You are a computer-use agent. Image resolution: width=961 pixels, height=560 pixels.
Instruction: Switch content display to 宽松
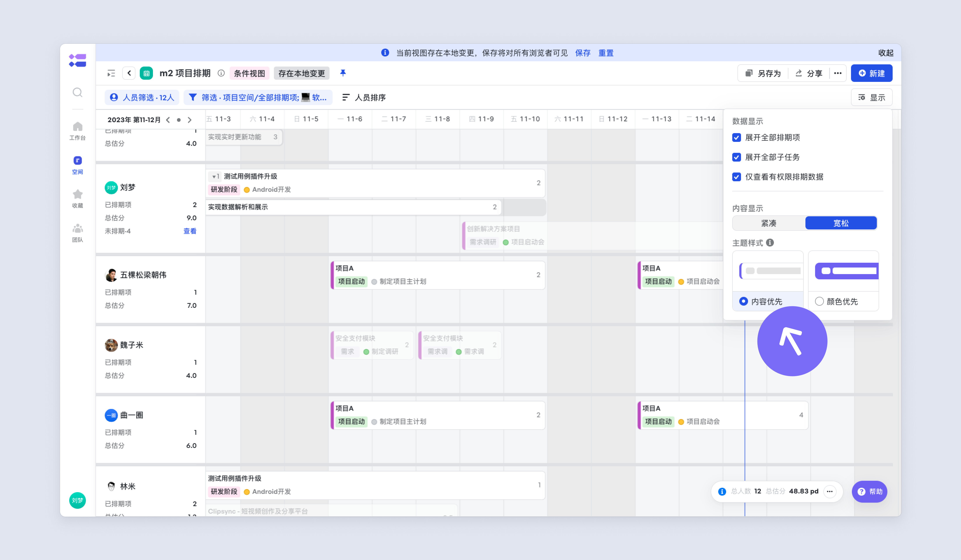click(x=841, y=223)
